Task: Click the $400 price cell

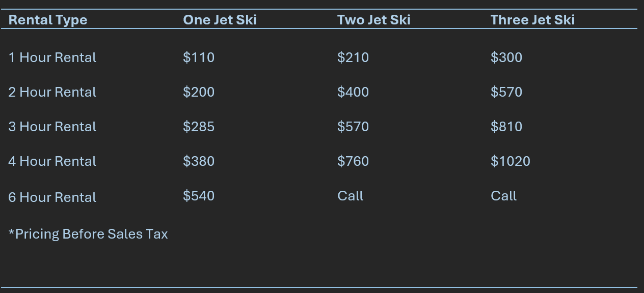Action: [x=353, y=92]
